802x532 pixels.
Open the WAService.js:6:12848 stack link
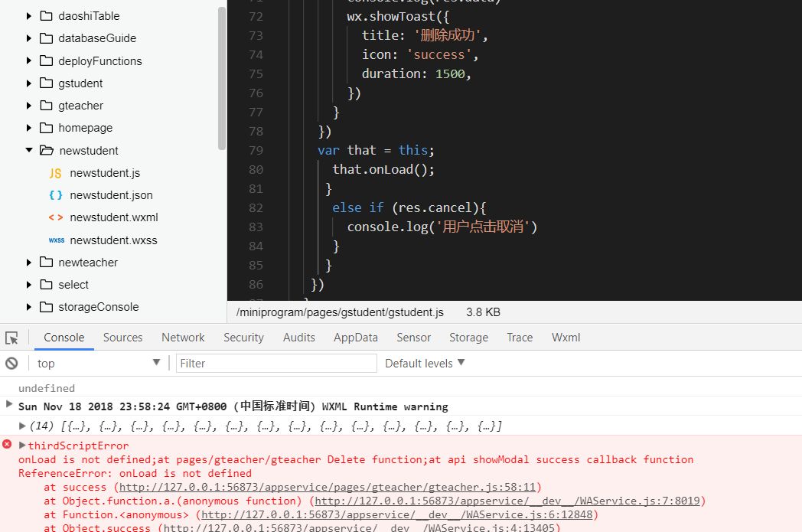[x=397, y=514]
